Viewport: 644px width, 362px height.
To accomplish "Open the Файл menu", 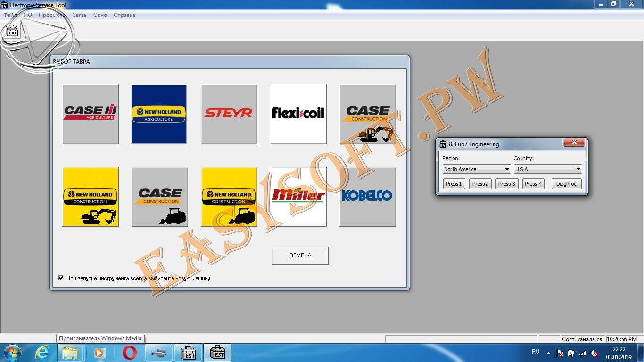I will (10, 15).
